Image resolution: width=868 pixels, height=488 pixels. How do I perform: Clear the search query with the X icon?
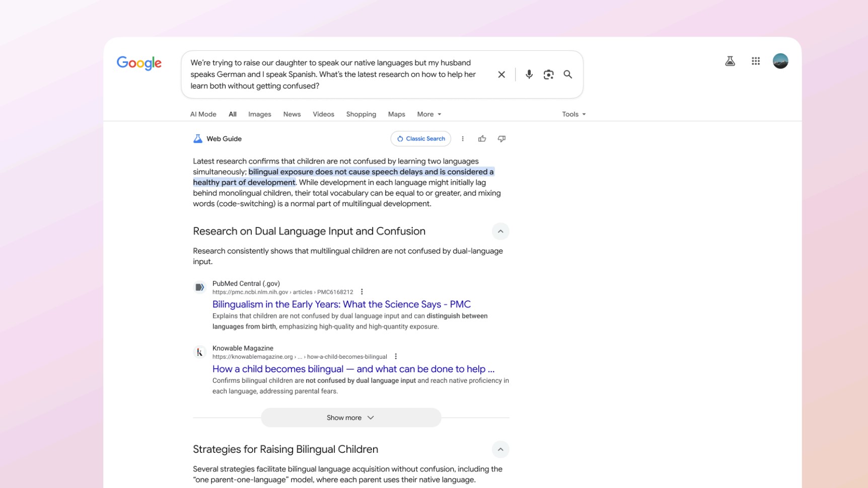(x=501, y=74)
